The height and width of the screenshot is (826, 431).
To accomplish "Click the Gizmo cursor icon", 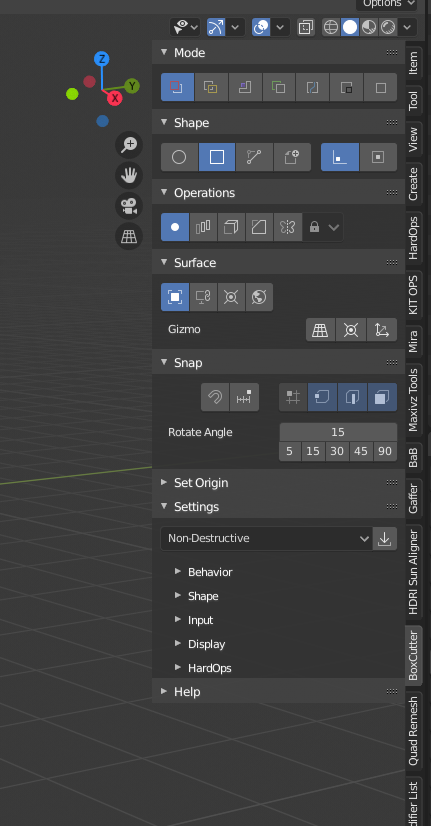I will coord(351,330).
